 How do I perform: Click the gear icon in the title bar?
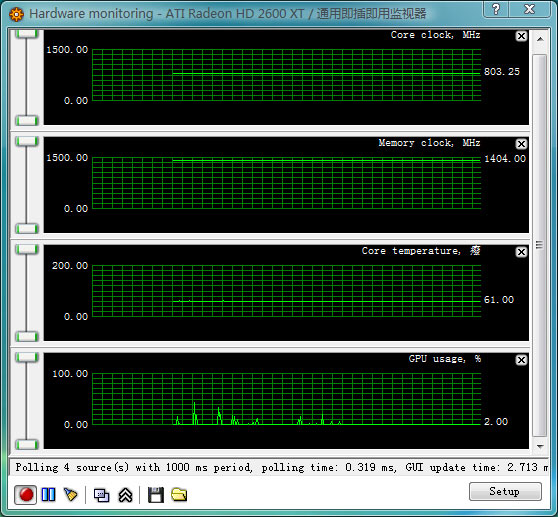16,14
